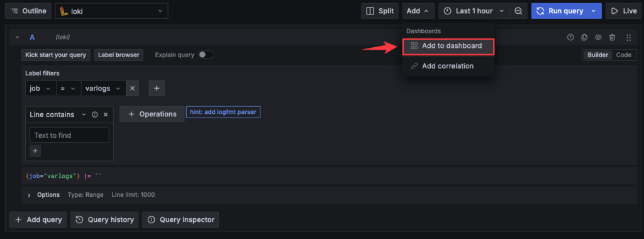Click the Dashboards menu heading
Image resolution: width=644 pixels, height=239 pixels.
tap(423, 31)
